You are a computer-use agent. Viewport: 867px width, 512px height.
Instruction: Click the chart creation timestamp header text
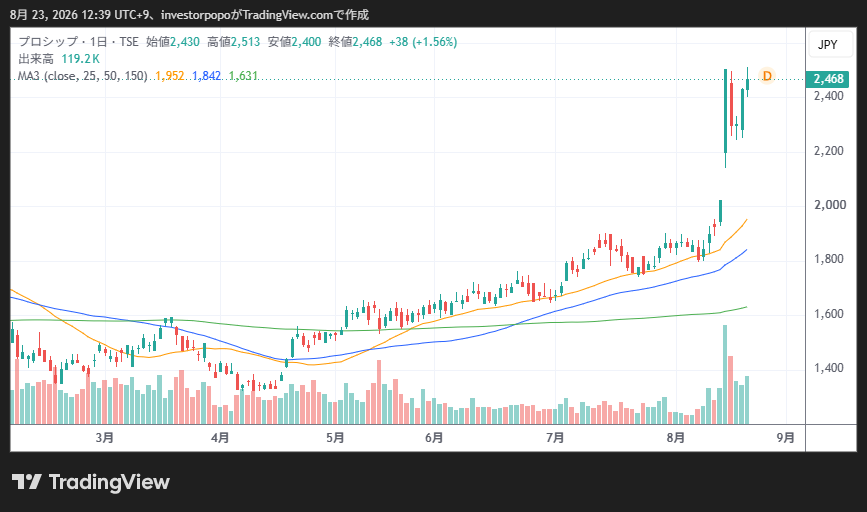click(x=189, y=14)
